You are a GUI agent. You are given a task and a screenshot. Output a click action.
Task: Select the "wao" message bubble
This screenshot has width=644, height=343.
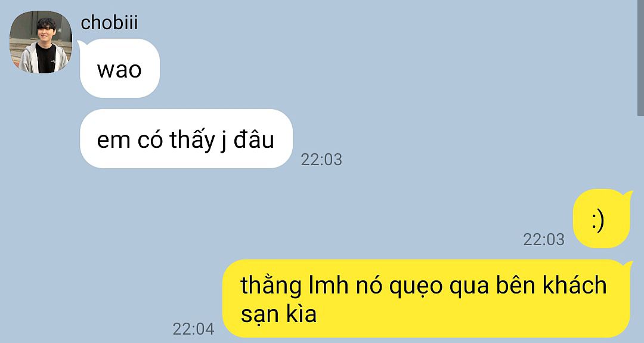pyautogui.click(x=119, y=68)
